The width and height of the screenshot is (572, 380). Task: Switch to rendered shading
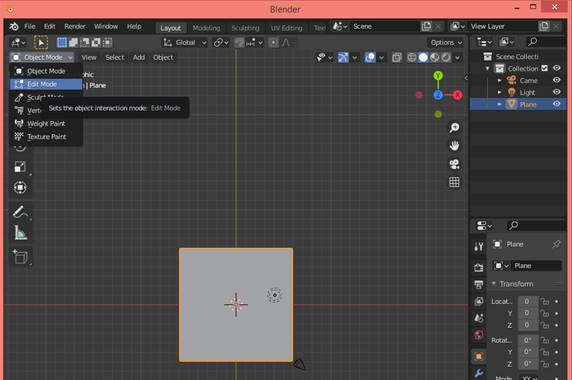[446, 58]
